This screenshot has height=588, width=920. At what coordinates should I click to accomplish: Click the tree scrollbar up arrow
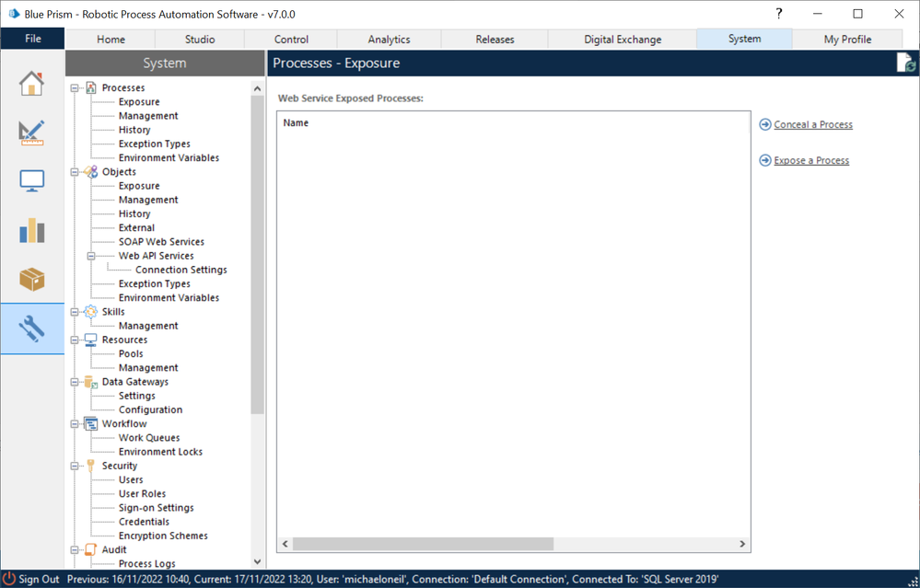pos(257,88)
